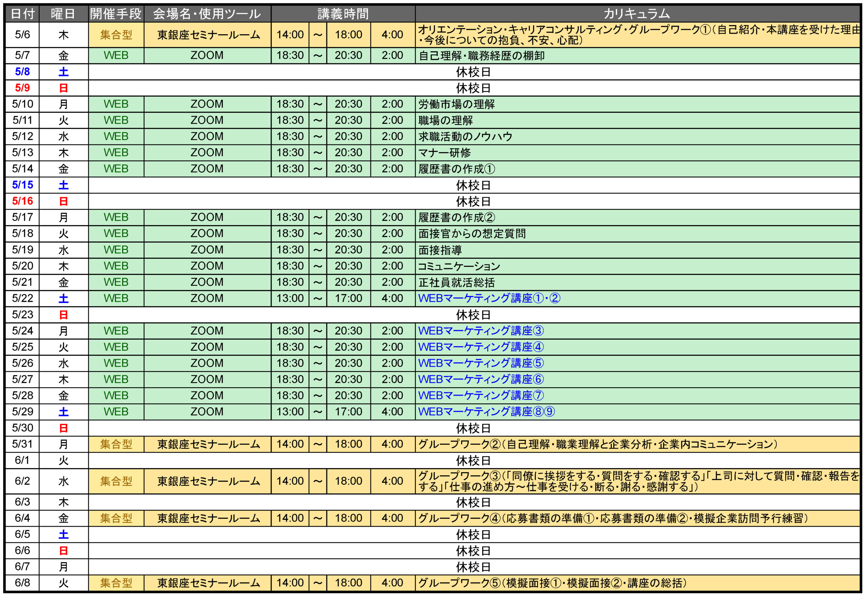
Task: Click ZOOM cell in the 5/26 row
Action: click(x=207, y=363)
